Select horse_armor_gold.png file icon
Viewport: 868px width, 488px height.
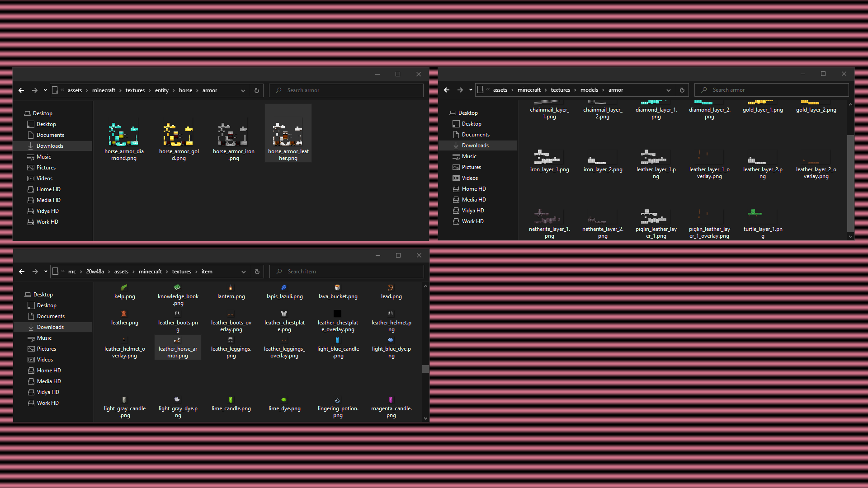coord(179,134)
